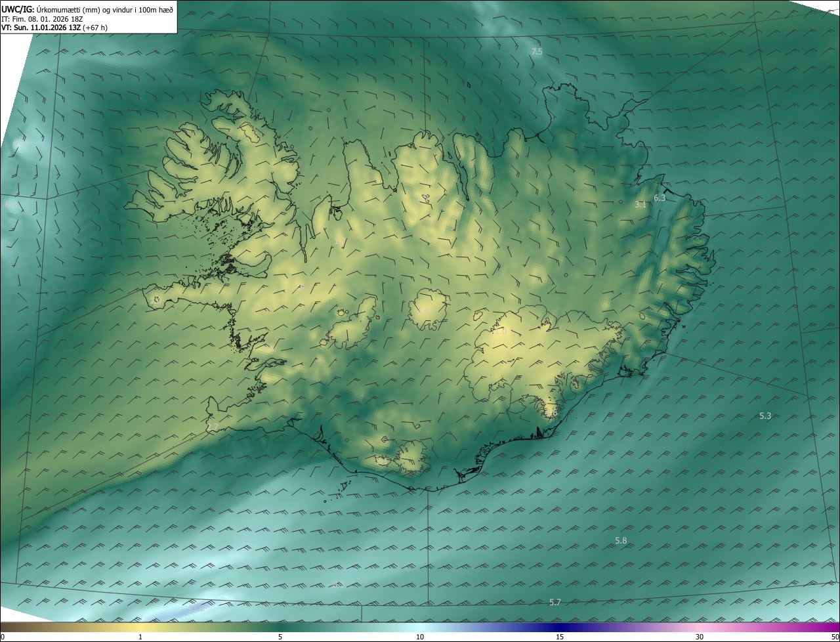Click the 10 tick on the color scale
The height and width of the screenshot is (642, 840).
click(420, 637)
